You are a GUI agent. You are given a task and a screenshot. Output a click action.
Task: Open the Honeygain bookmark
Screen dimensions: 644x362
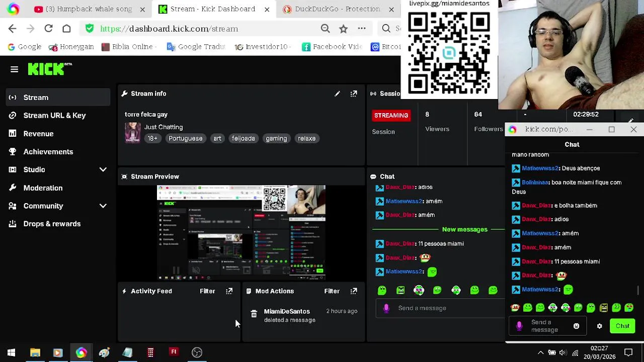[x=71, y=47]
